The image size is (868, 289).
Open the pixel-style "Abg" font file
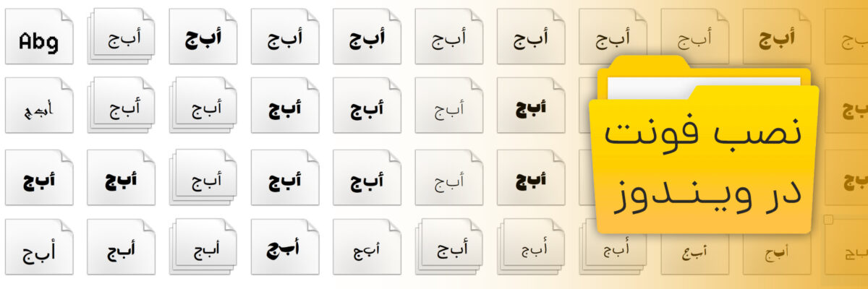point(38,37)
